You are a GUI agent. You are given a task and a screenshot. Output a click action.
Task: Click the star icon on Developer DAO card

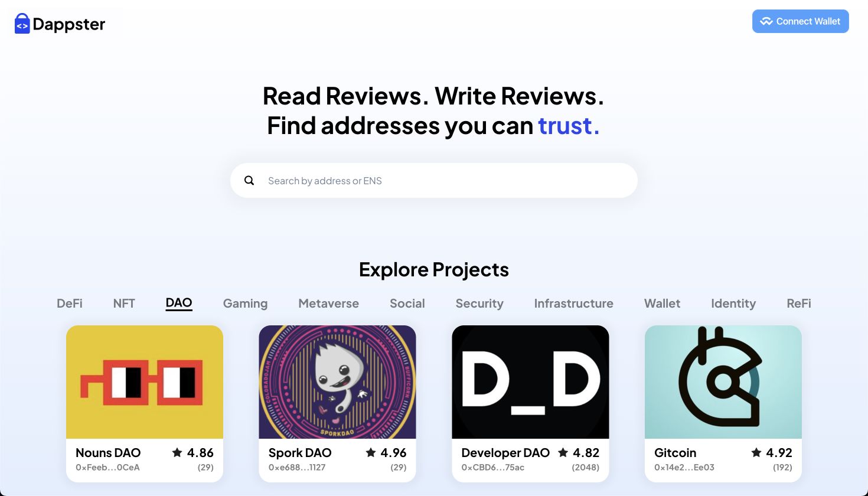[563, 452]
